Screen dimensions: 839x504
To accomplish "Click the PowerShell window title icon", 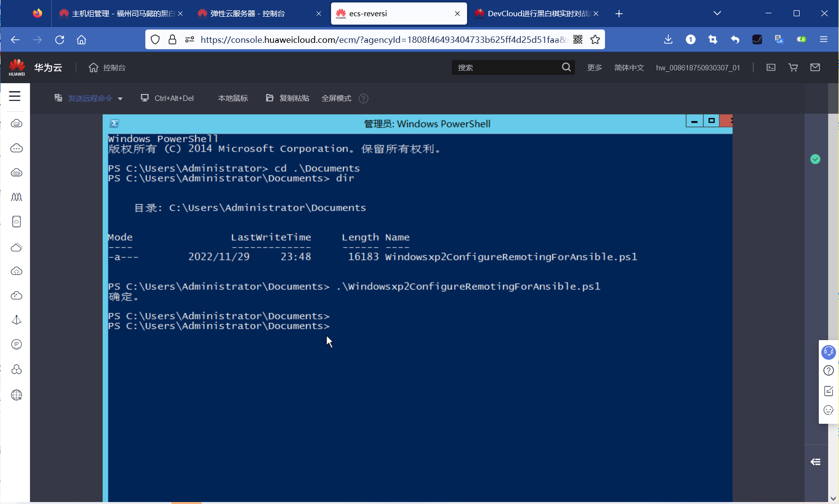I will (x=114, y=124).
